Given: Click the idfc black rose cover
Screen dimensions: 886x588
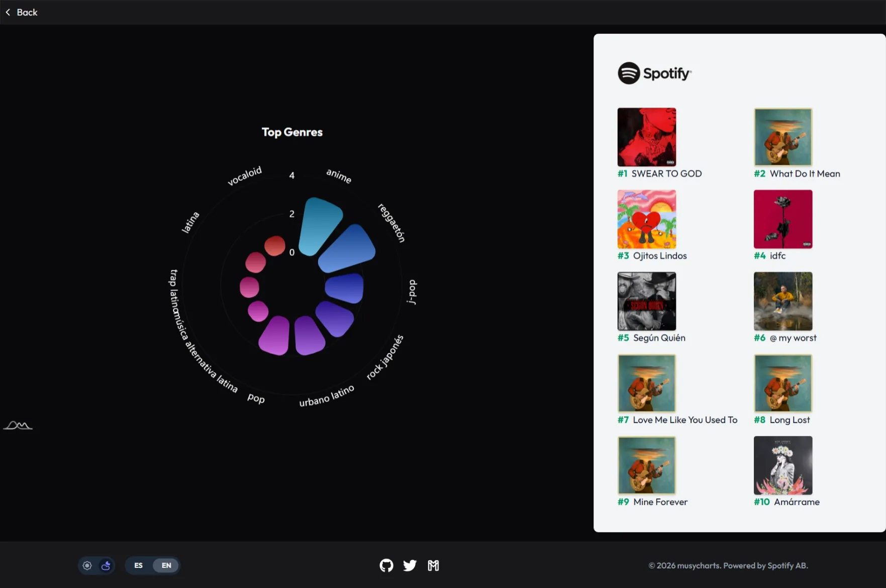Looking at the screenshot, I should pos(783,219).
